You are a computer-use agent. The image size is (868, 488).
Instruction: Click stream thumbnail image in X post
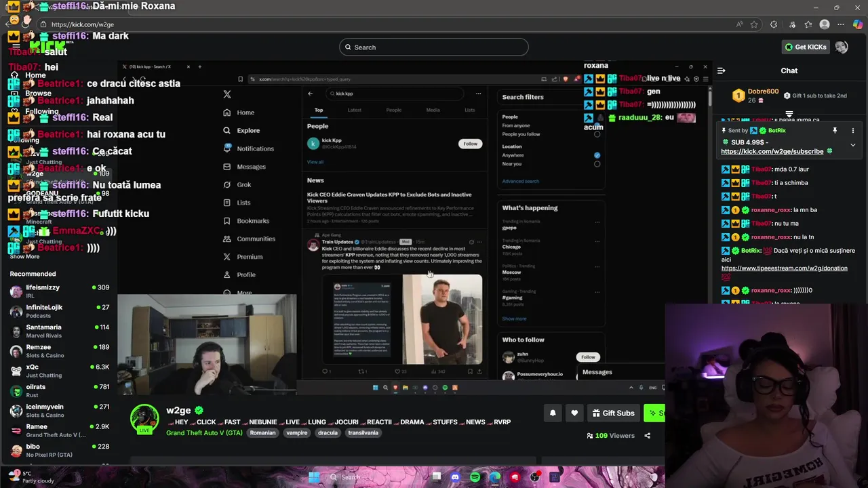(402, 319)
